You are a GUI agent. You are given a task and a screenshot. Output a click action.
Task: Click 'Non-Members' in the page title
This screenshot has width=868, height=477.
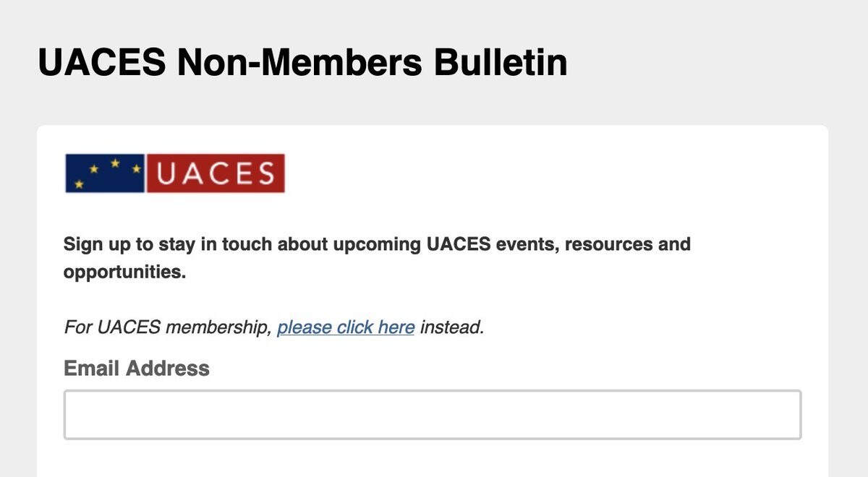299,62
